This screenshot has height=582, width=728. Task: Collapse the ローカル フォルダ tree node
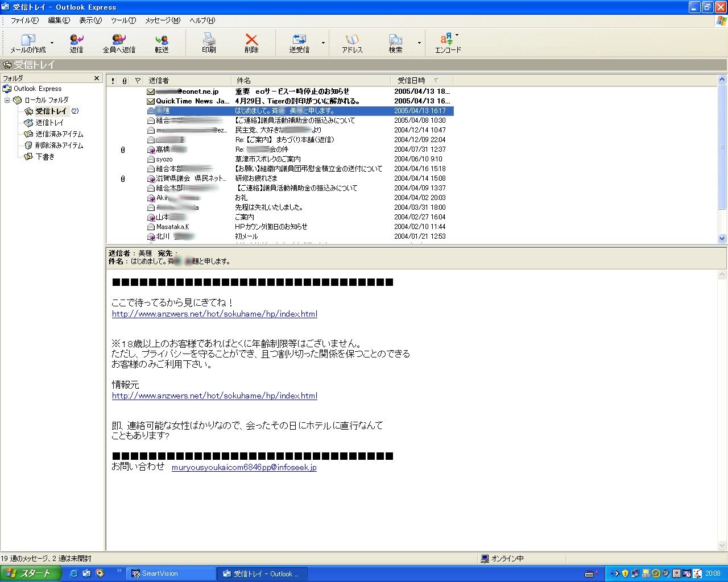coord(7,100)
